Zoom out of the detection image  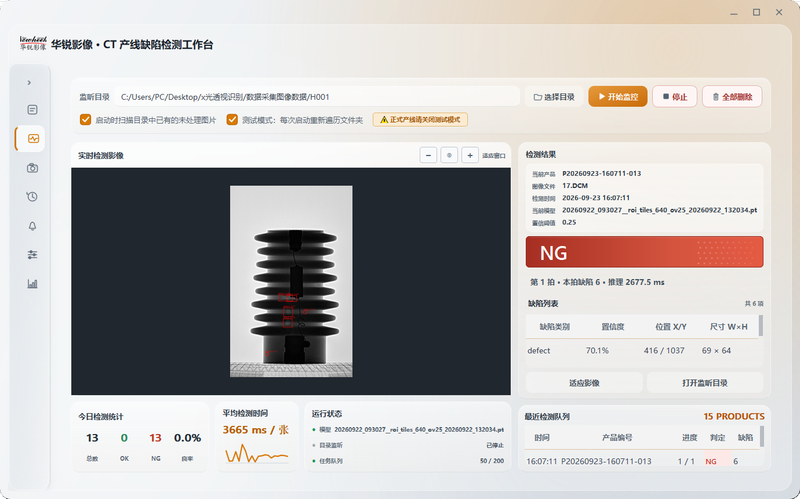pos(428,156)
